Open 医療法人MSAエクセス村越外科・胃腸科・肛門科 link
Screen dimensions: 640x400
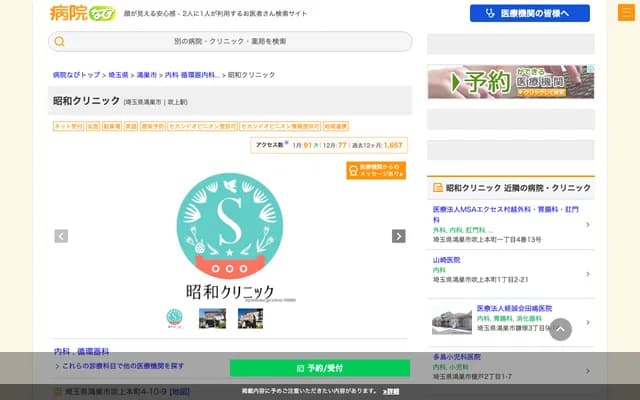click(505, 214)
